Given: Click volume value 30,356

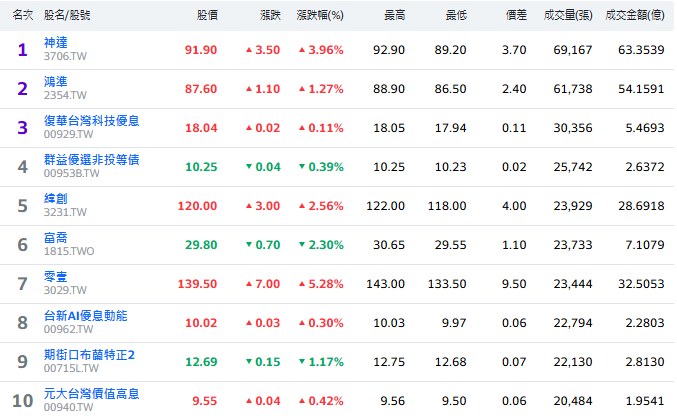Looking at the screenshot, I should coord(573,128).
